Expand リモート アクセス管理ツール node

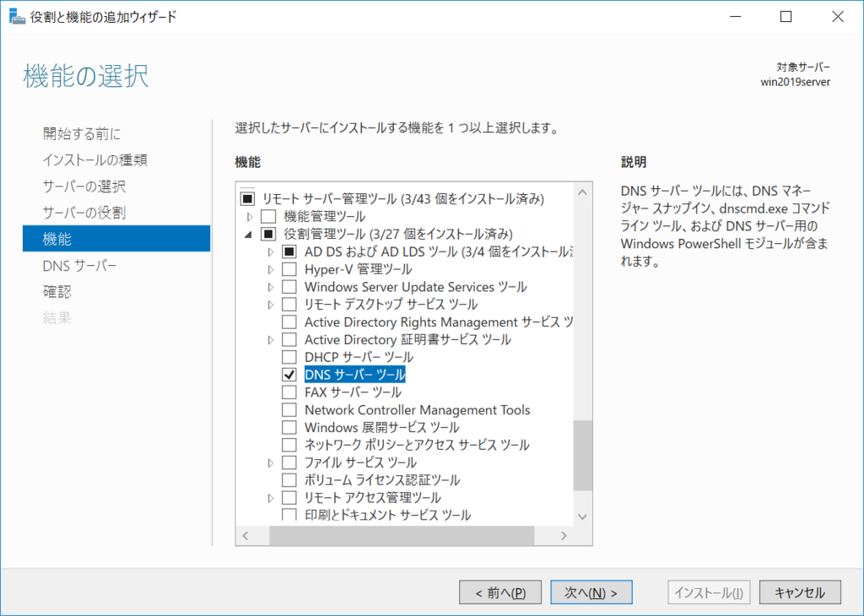pos(271,498)
